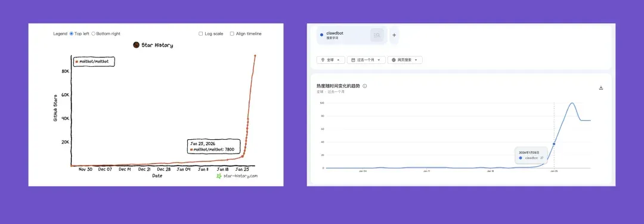Click the Jan 25 data point on star chart

coord(242,156)
